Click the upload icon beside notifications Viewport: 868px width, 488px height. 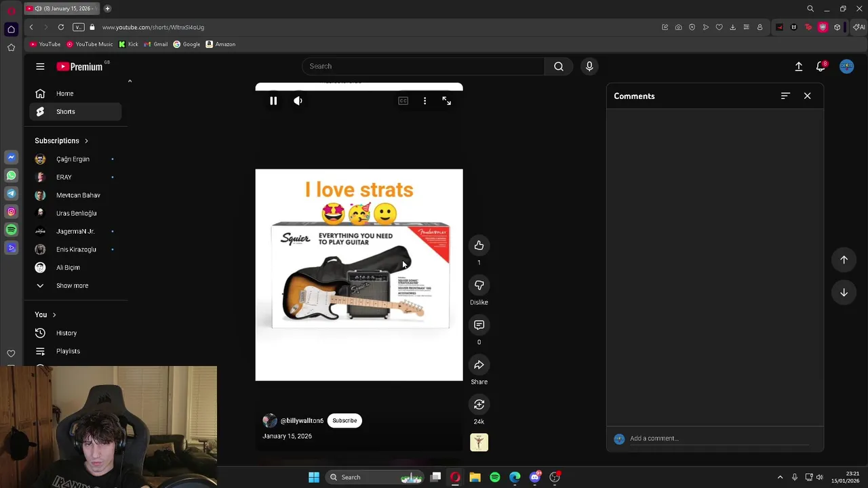click(x=799, y=66)
